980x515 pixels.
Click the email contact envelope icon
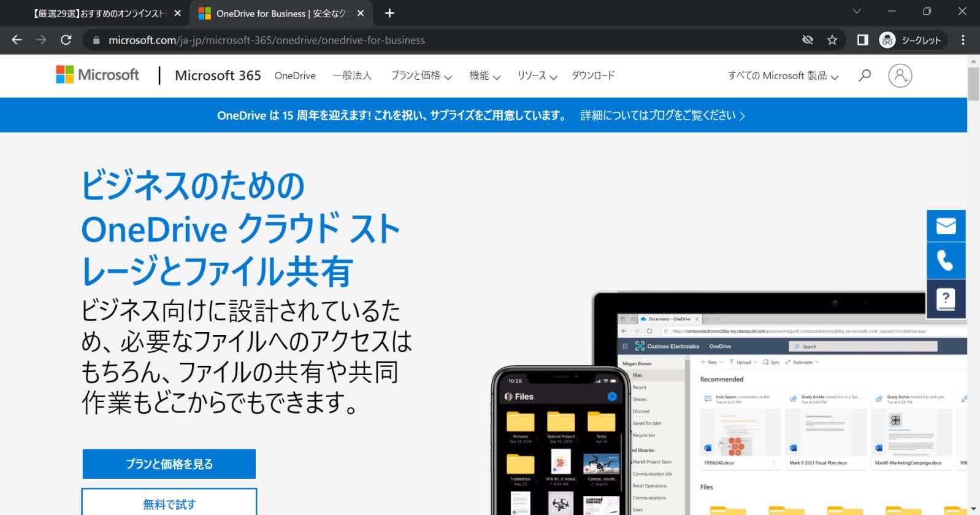(946, 226)
